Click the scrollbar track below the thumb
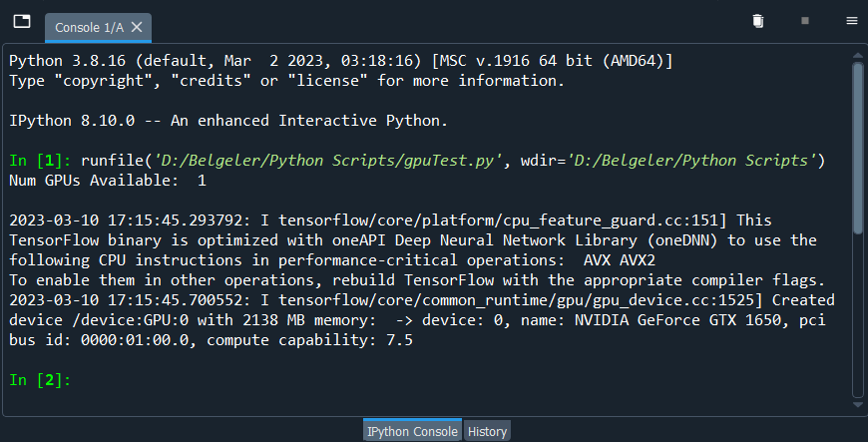This screenshot has height=442, width=868. [x=857, y=319]
